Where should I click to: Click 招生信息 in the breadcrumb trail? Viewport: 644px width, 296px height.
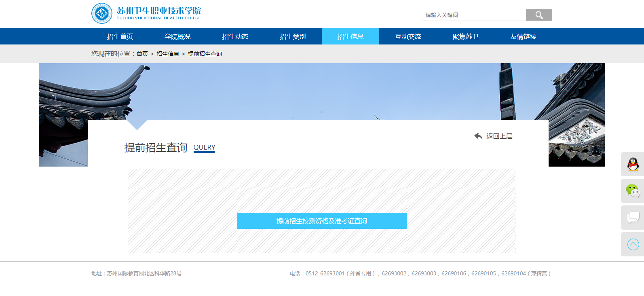pos(168,54)
